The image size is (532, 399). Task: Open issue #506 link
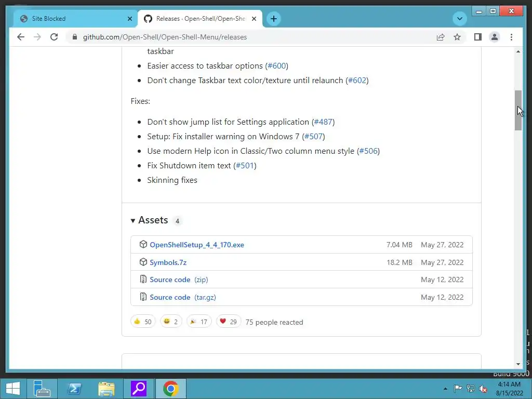pos(368,151)
